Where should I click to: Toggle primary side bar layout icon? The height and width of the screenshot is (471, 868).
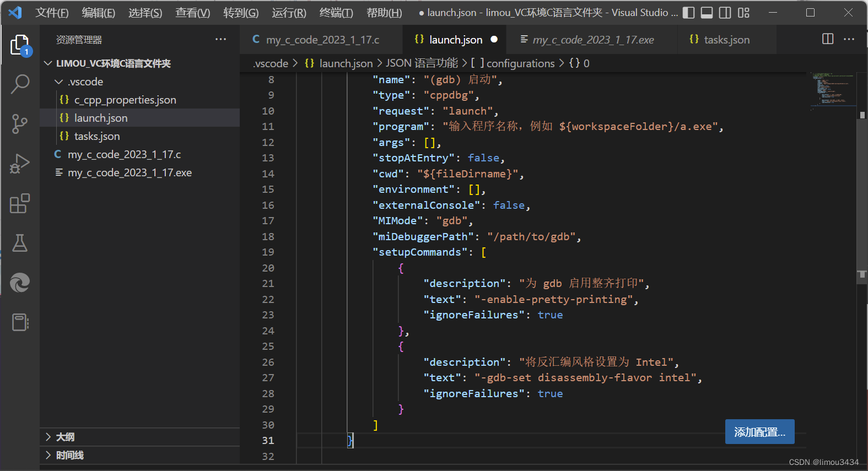tap(688, 13)
